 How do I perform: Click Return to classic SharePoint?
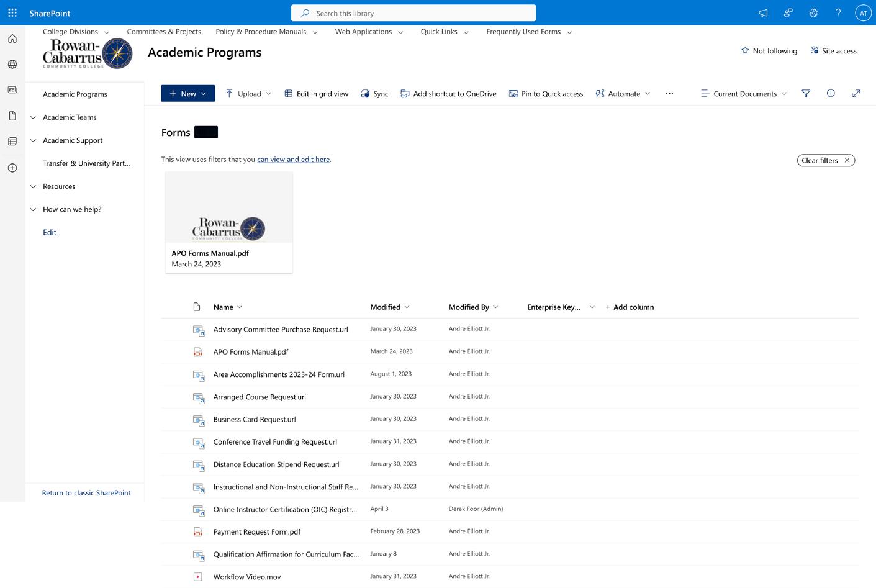[86, 493]
